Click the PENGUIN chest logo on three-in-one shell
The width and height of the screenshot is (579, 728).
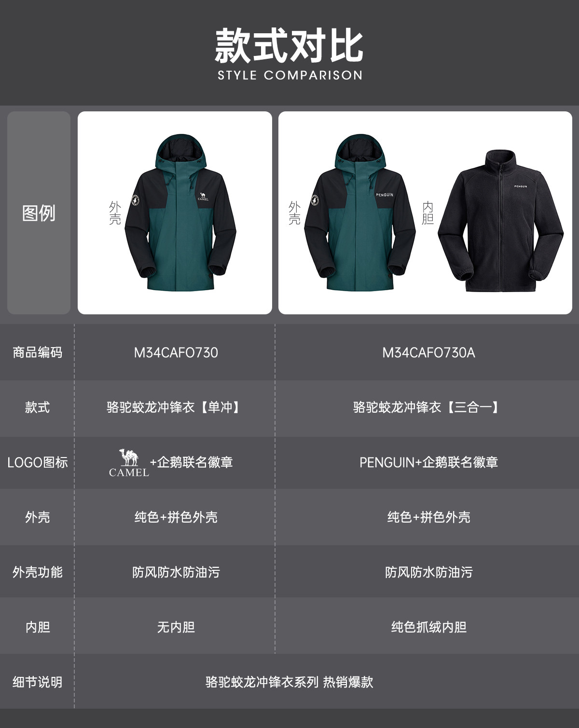[385, 195]
